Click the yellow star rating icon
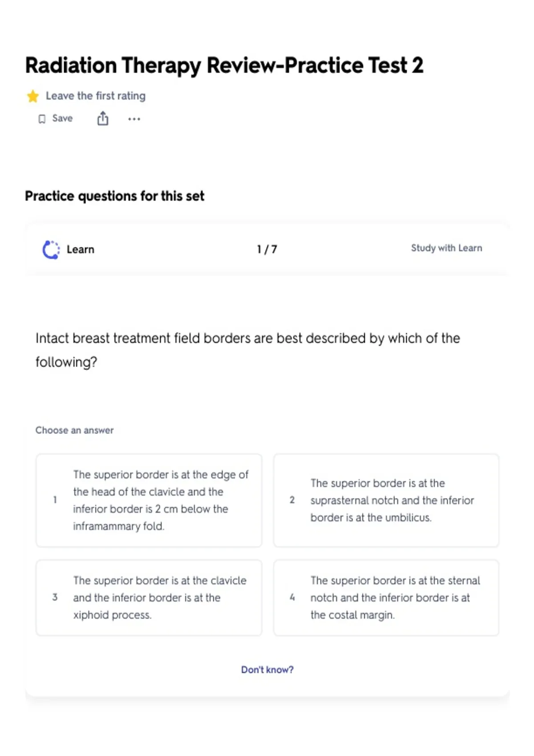This screenshot has height=756, width=534. pos(32,96)
